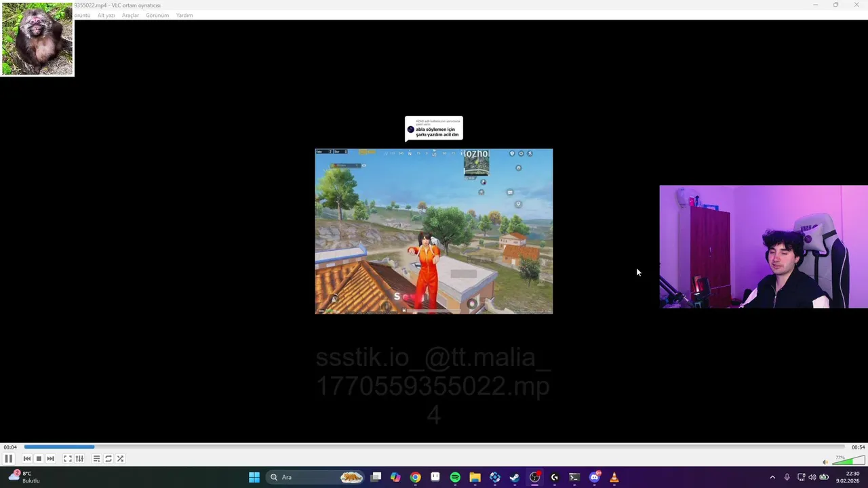Click the taskbar search box Ara
Screen dimensions: 868x488
316,477
